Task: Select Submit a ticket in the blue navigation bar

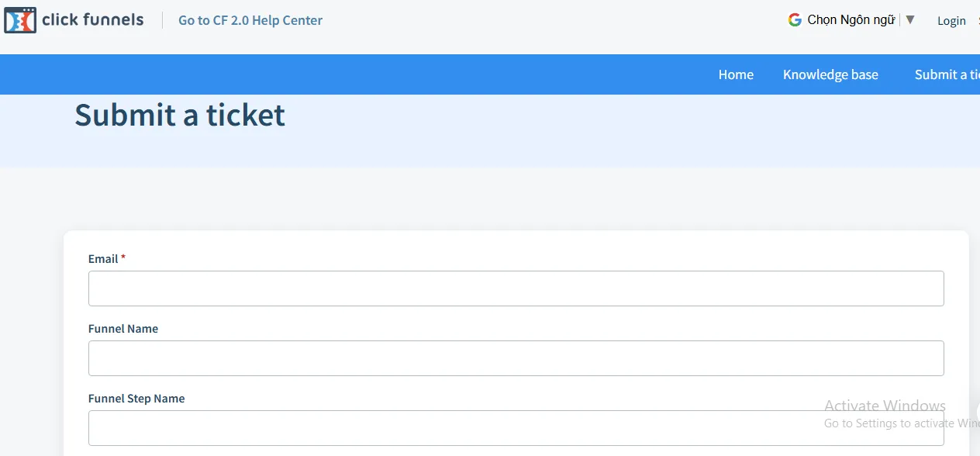Action: pos(946,74)
